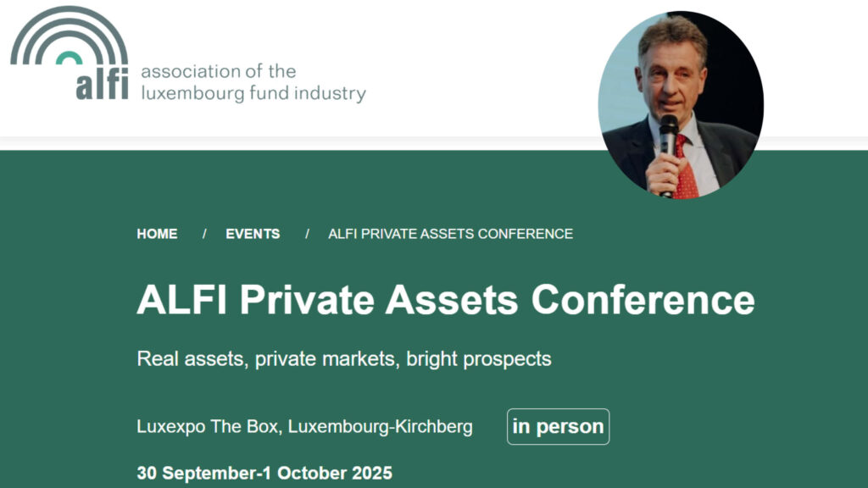
Task: Click "bright prospects" in the subtitle
Action: (479, 358)
